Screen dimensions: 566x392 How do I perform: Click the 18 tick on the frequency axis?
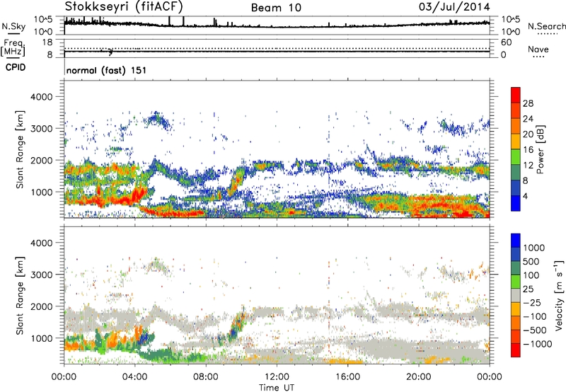(47, 42)
